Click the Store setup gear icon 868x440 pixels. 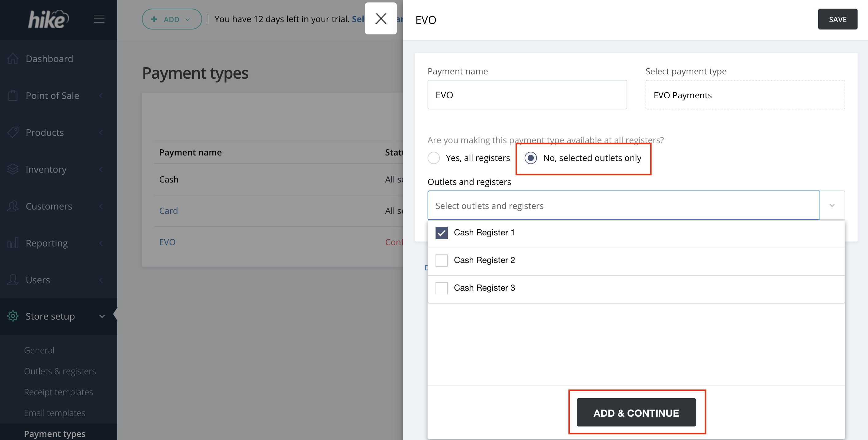coord(13,316)
